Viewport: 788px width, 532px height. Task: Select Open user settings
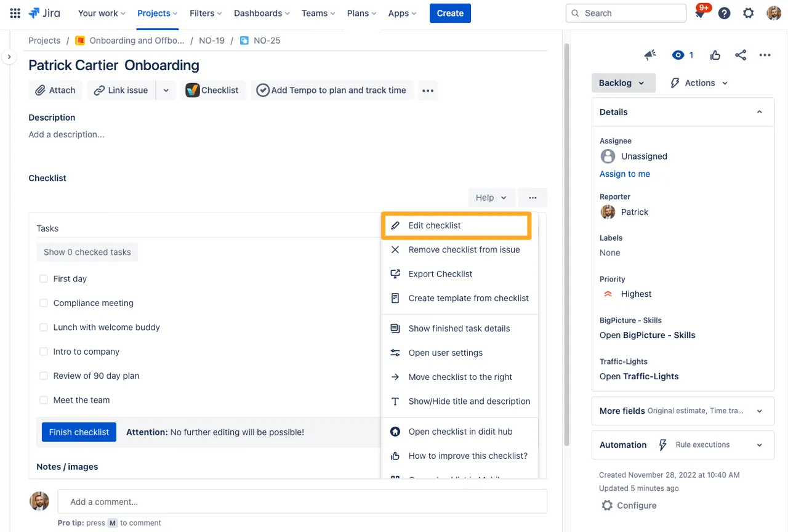coord(459,353)
